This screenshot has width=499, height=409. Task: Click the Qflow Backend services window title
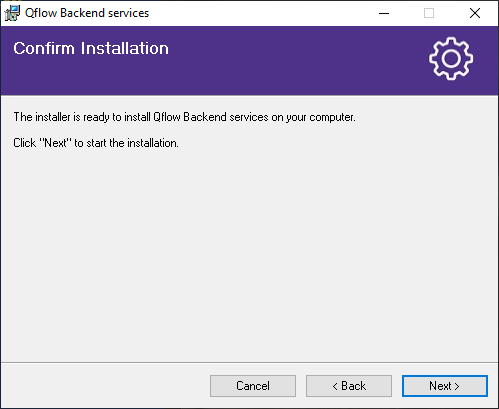tap(87, 13)
